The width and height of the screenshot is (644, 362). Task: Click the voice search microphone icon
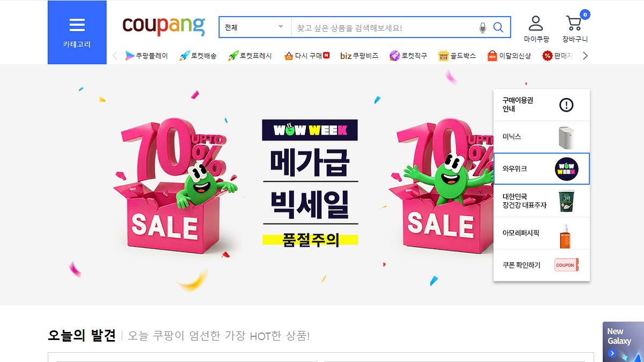482,28
